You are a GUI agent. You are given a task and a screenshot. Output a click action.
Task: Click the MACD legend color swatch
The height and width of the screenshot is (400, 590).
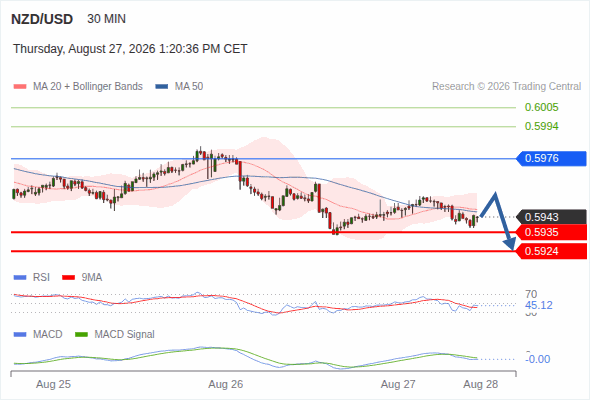pos(20,335)
